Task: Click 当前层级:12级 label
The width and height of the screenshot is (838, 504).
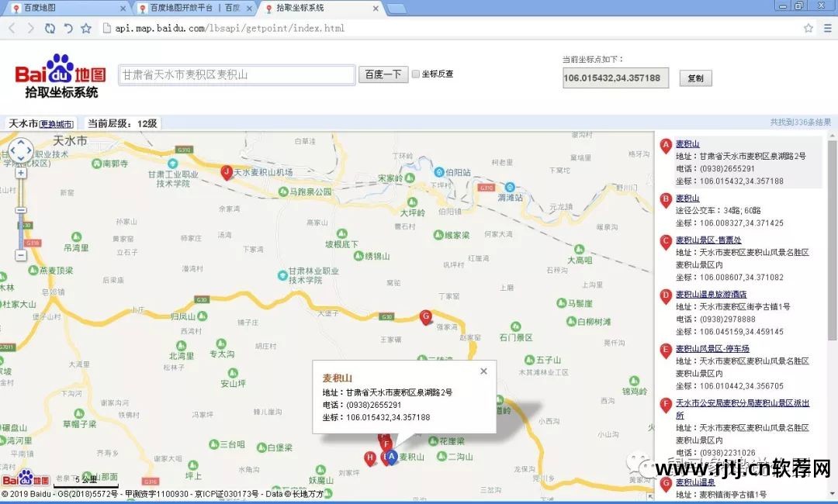Action: pyautogui.click(x=123, y=124)
